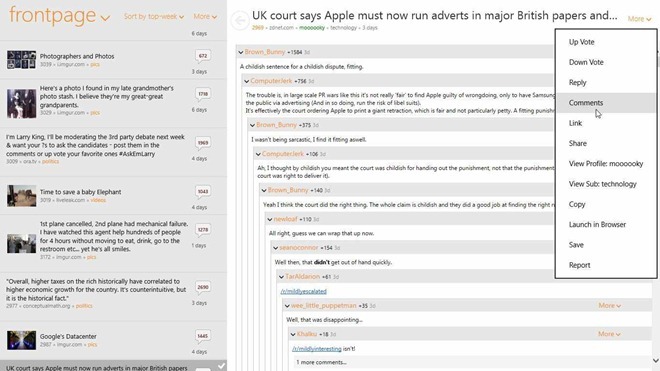Open Google's Datacenter post thumbnail
660x371 pixels.
click(x=21, y=340)
